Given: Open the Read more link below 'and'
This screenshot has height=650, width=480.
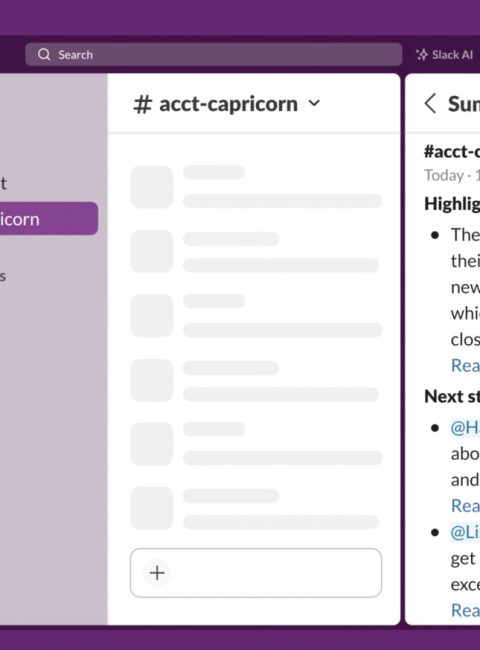Looking at the screenshot, I should [465, 505].
